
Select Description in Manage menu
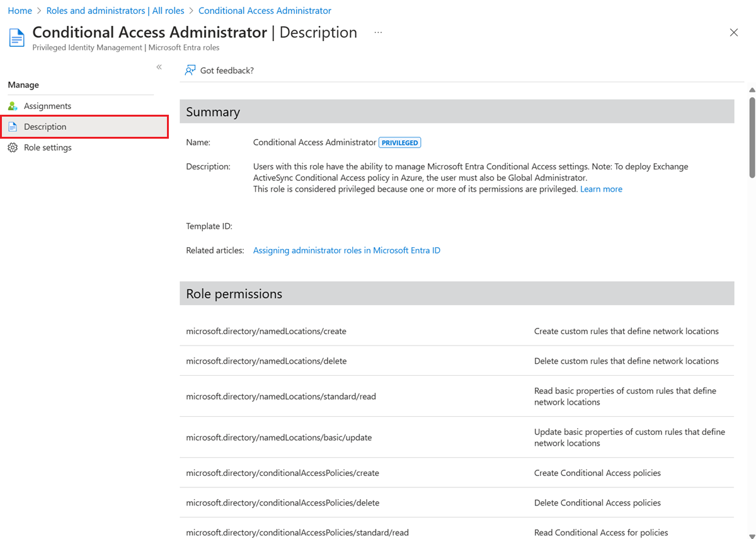click(x=45, y=127)
